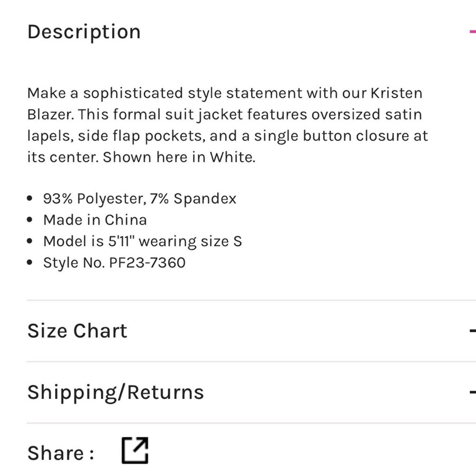Click the Model is 5'11" bullet item
476x476 pixels.
coord(143,241)
